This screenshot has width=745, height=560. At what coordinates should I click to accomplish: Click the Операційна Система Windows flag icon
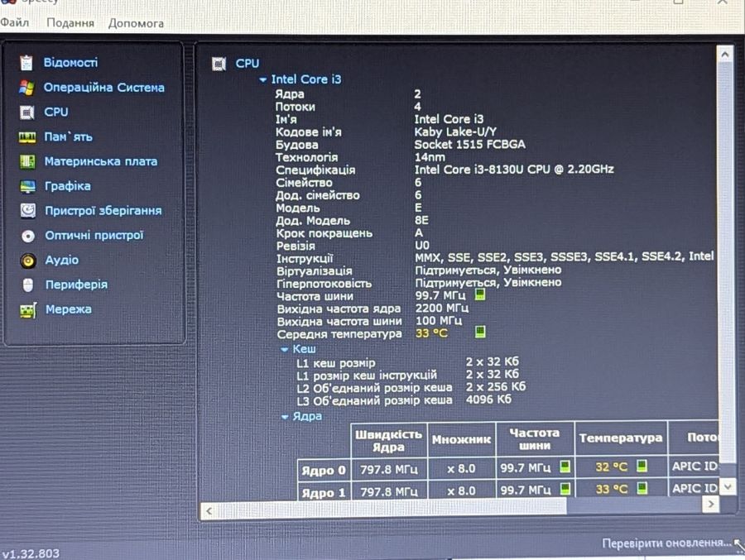pyautogui.click(x=26, y=88)
